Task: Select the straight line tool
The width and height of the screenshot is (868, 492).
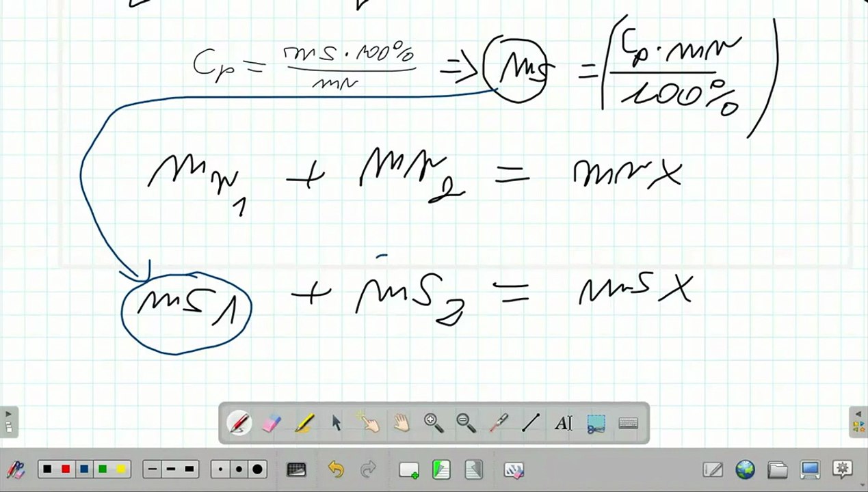Action: [x=531, y=424]
